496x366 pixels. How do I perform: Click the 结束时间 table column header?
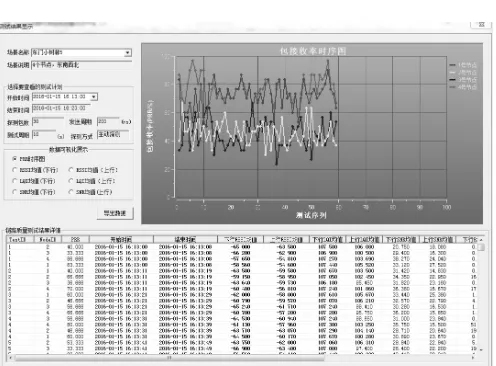coord(185,239)
